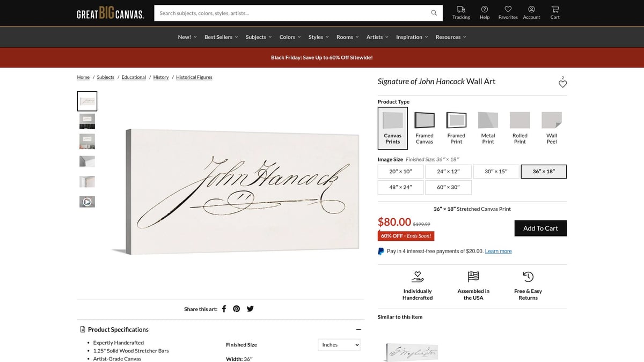The width and height of the screenshot is (644, 362).
Task: Click the search magnifier icon
Action: pyautogui.click(x=434, y=13)
